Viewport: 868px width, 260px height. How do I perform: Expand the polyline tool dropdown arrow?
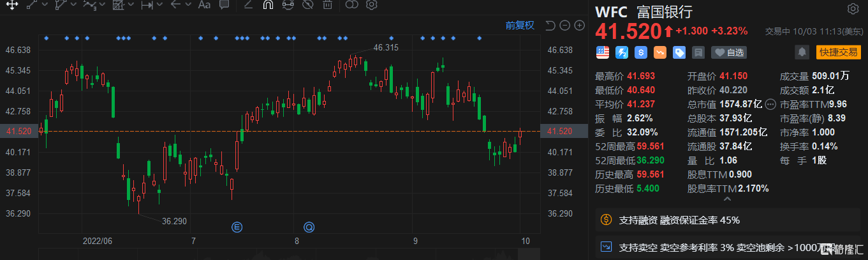[x=74, y=5]
